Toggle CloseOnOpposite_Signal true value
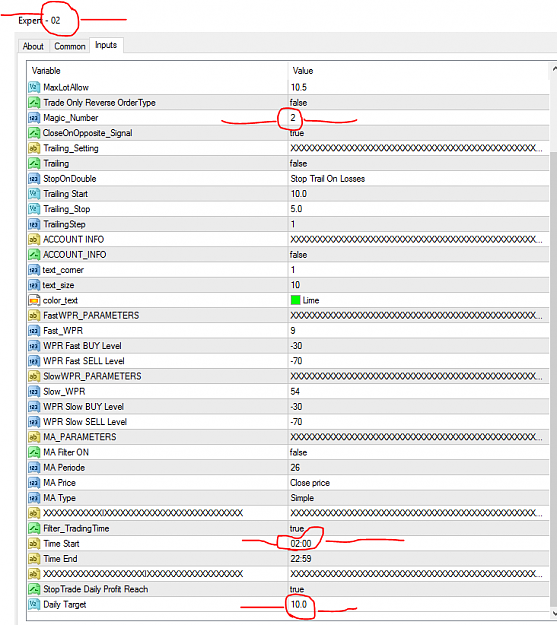Viewport: 557px width, 625px height. pos(419,133)
